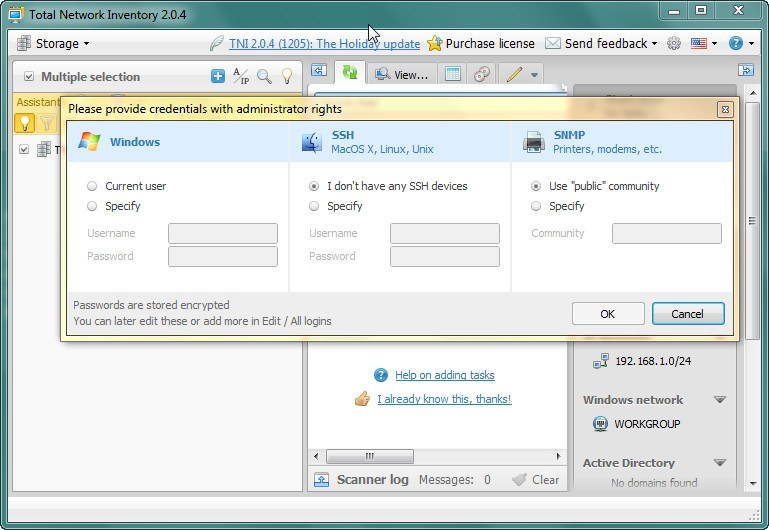Image resolution: width=769 pixels, height=530 pixels.
Task: Open the TNI 2.0.4 Holiday update link
Action: coord(324,44)
